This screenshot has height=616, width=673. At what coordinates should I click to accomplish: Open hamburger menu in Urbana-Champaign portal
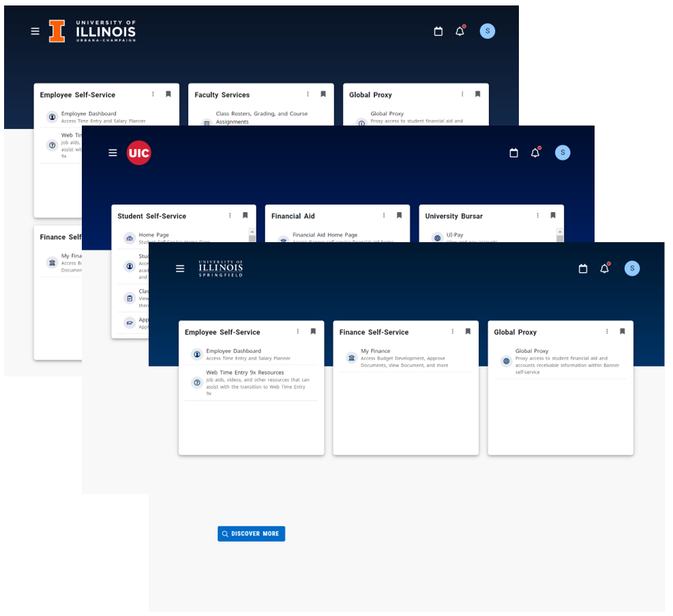point(35,31)
